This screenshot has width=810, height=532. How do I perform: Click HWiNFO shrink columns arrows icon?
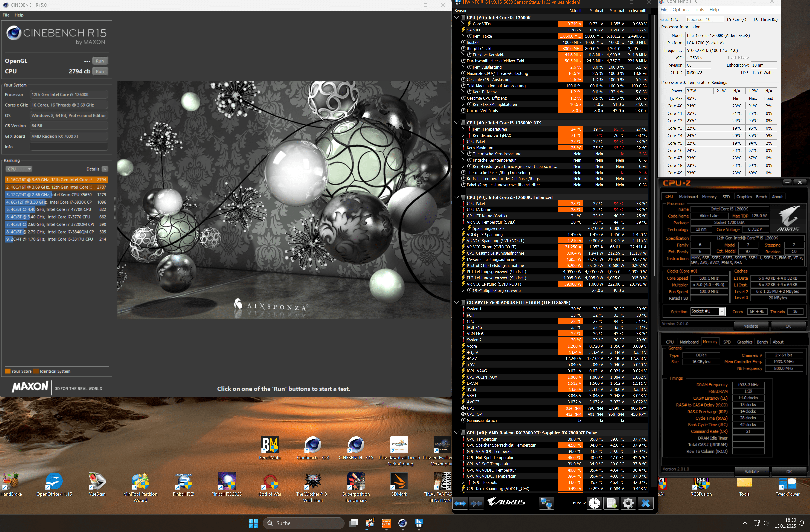point(476,503)
